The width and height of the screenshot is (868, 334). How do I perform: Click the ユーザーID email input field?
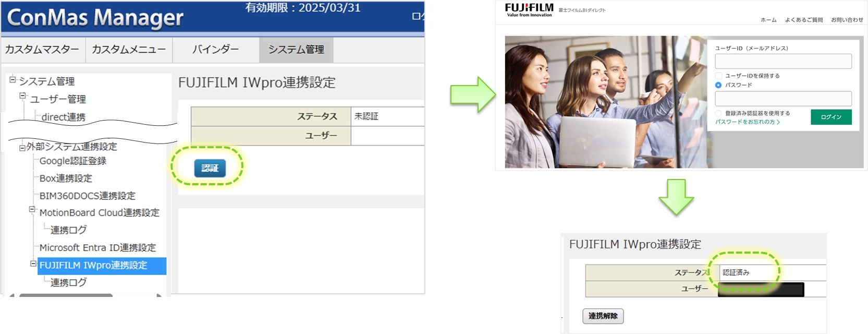783,62
